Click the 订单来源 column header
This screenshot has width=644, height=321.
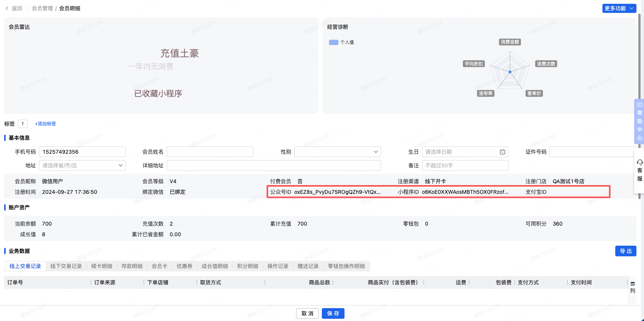click(x=105, y=282)
